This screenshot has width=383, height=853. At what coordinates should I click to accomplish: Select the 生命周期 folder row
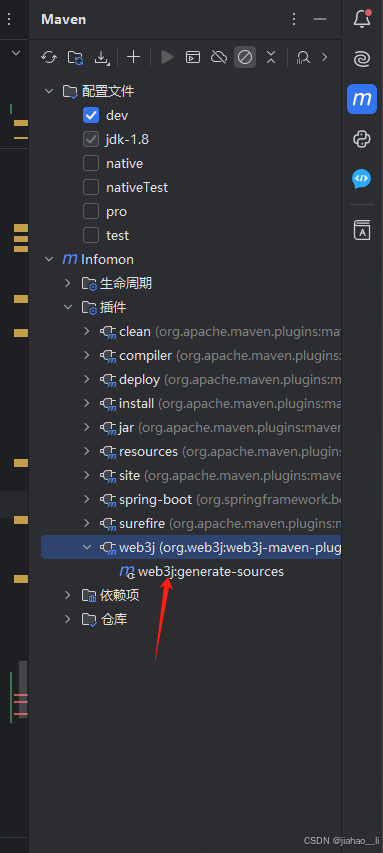click(x=190, y=283)
